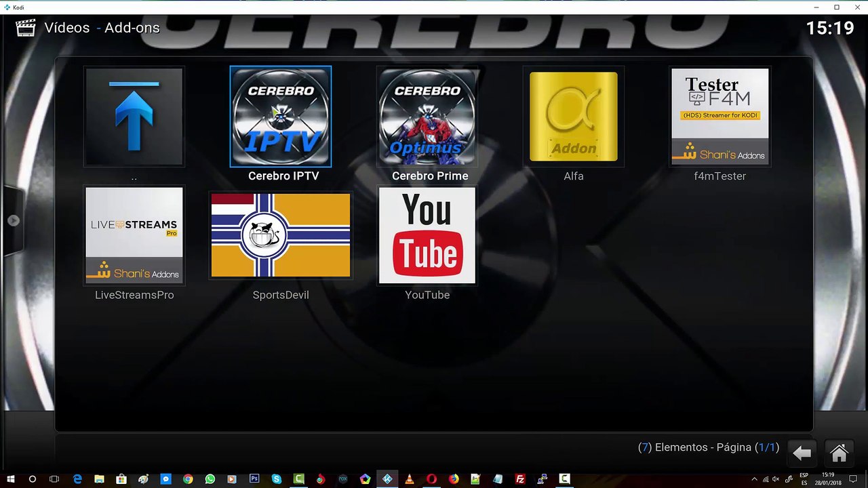Click the Cerebro IPTV label

(283, 176)
